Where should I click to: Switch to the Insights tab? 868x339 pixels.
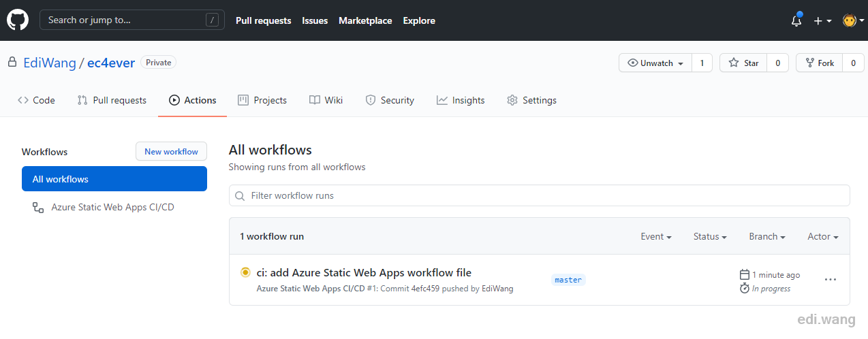point(461,100)
